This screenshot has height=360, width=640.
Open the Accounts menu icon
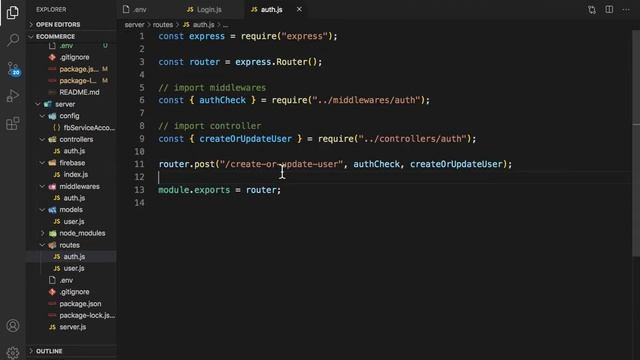pyautogui.click(x=13, y=325)
